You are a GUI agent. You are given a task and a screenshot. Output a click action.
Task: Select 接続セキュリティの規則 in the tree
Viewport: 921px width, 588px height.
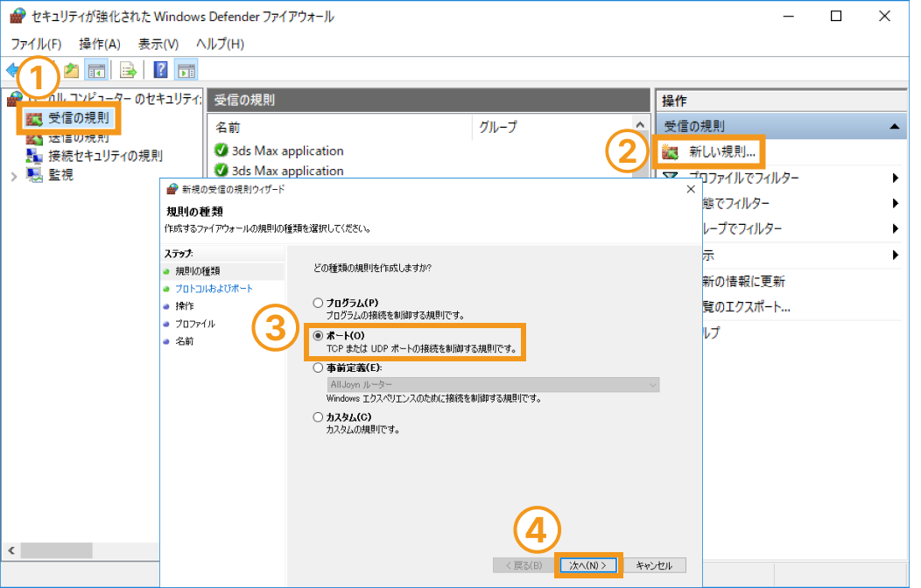pos(105,156)
